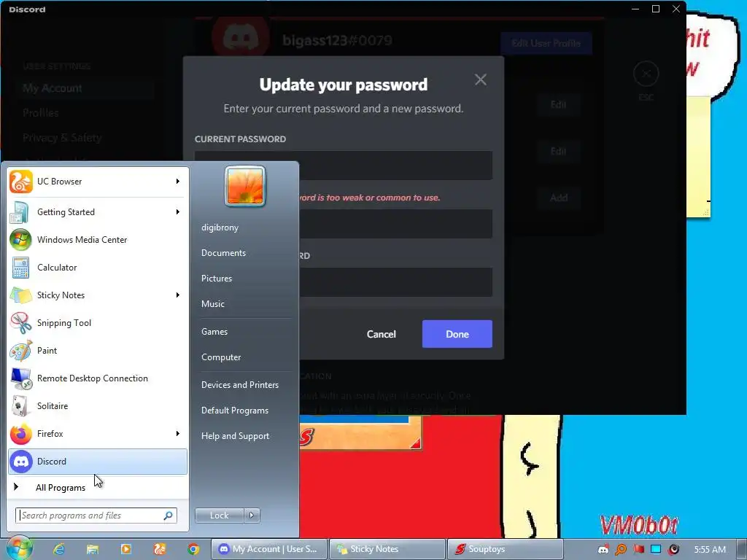
Task: Expand Sticky Notes jump list arrow
Action: coord(178,295)
